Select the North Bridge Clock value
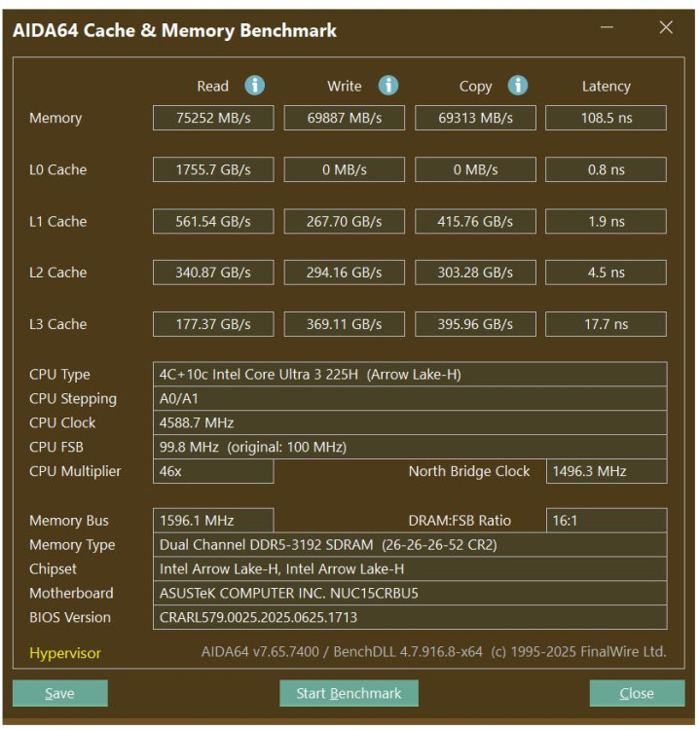700x730 pixels. tap(606, 471)
